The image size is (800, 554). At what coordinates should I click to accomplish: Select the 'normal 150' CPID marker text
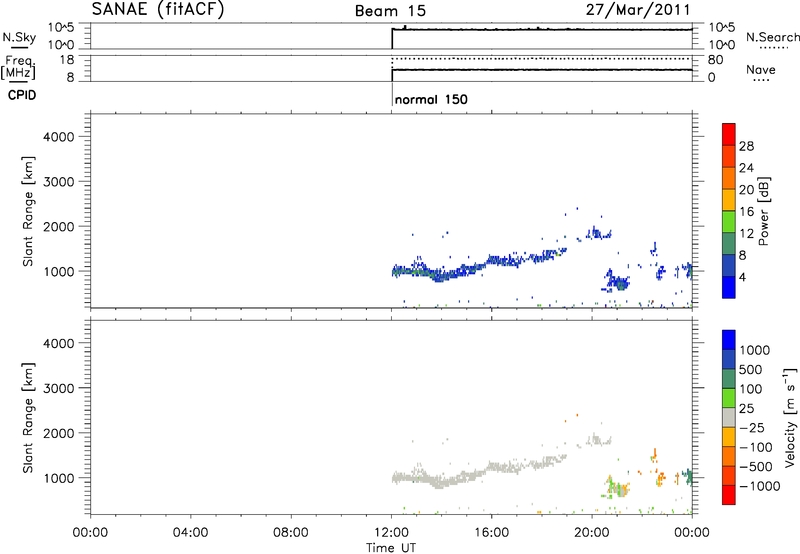[x=431, y=99]
